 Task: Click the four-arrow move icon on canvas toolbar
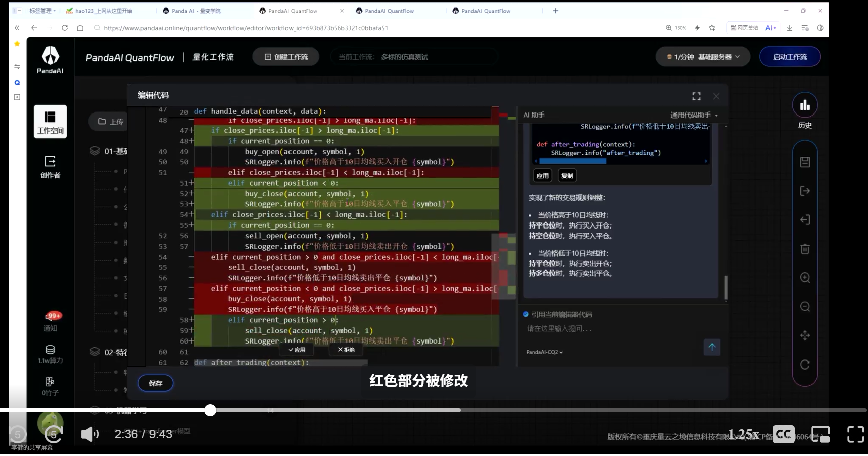pyautogui.click(x=805, y=335)
